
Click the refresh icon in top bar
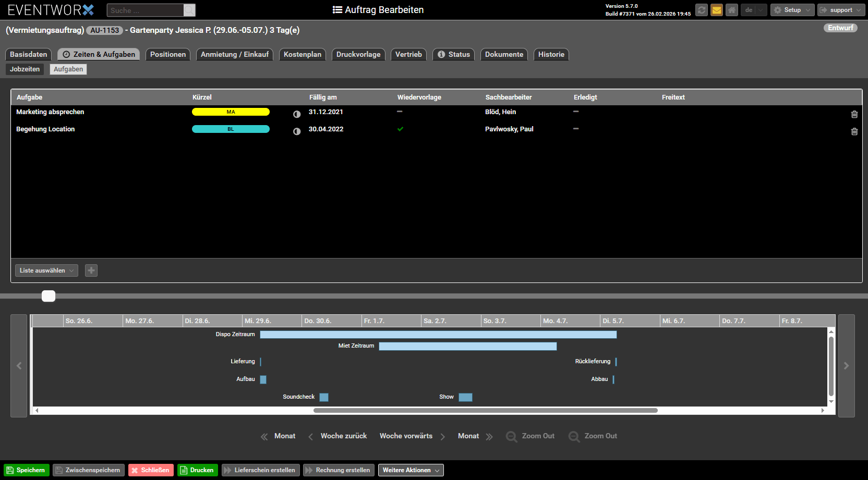702,10
